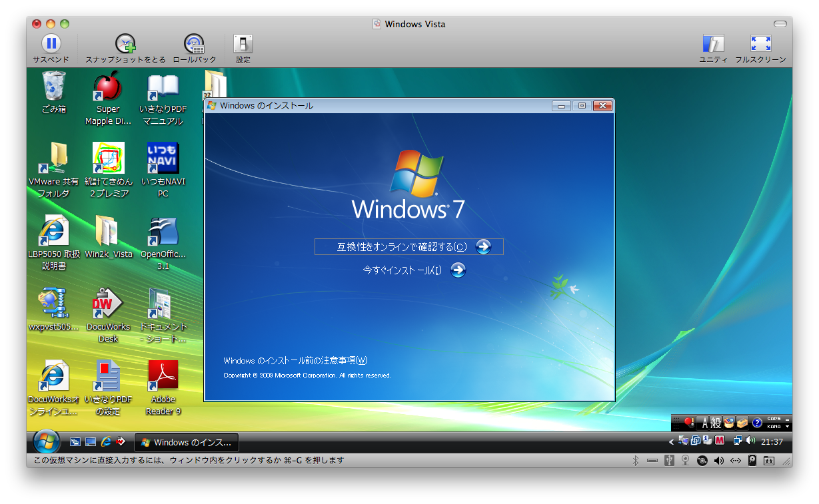Screen dimensions: 819x504
Task: Launch Internet Explorer from quick launch
Action: click(105, 442)
